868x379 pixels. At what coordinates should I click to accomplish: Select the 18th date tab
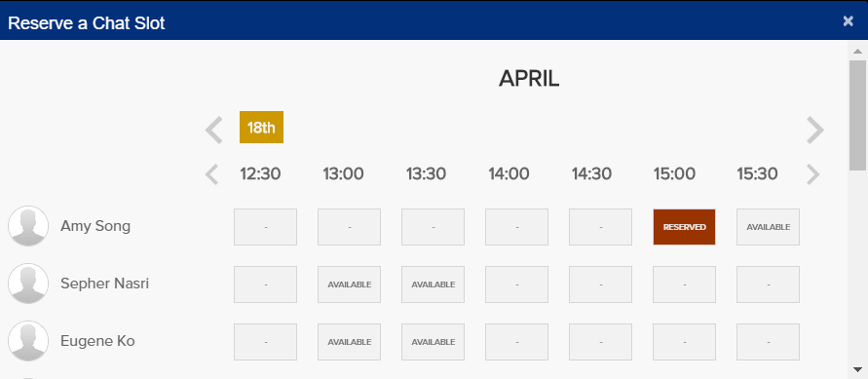point(261,128)
